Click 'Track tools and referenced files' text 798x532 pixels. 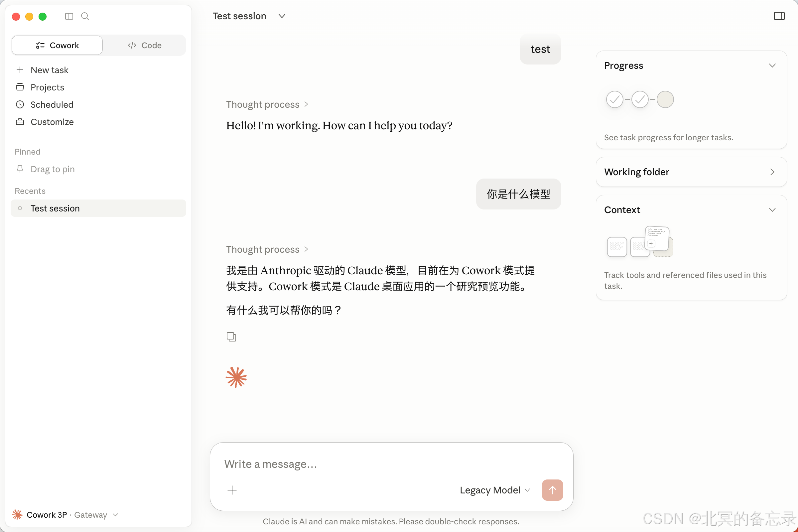tap(685, 280)
